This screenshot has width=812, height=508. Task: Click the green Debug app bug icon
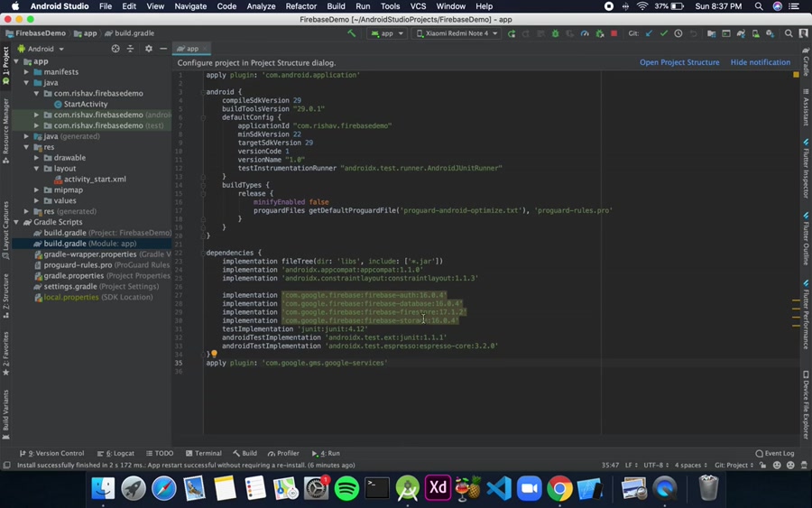(x=555, y=33)
